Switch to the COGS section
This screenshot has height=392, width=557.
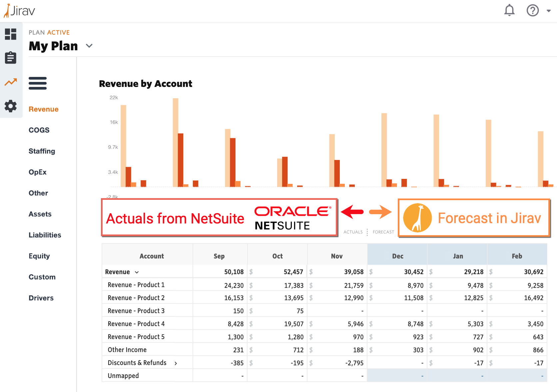click(x=39, y=130)
